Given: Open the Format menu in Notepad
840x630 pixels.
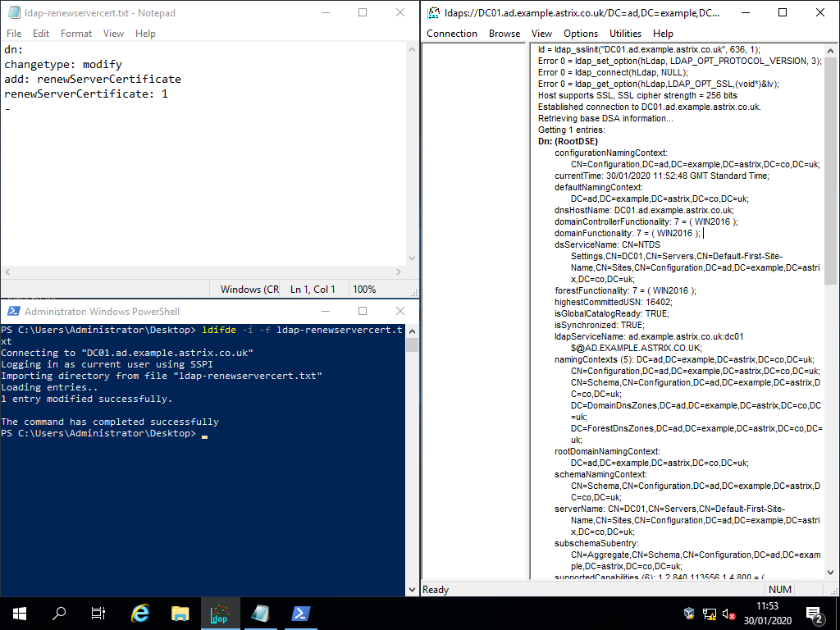Looking at the screenshot, I should pos(75,34).
